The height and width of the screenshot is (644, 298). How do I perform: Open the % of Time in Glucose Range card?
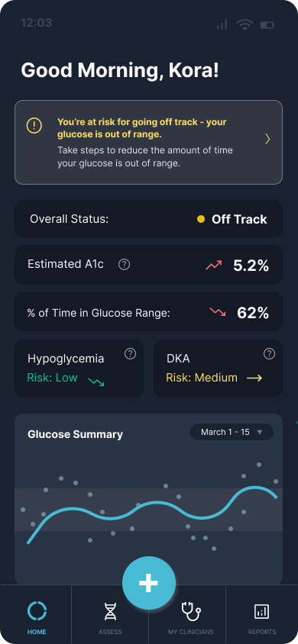(149, 311)
